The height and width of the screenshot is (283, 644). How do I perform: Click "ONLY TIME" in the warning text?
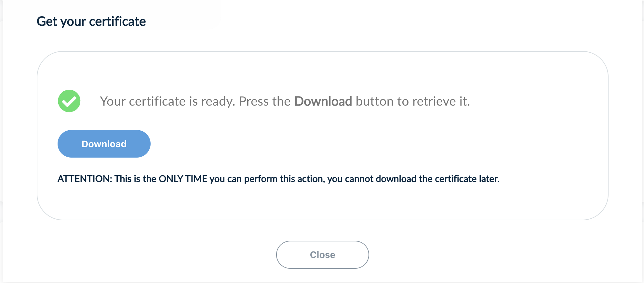(183, 179)
